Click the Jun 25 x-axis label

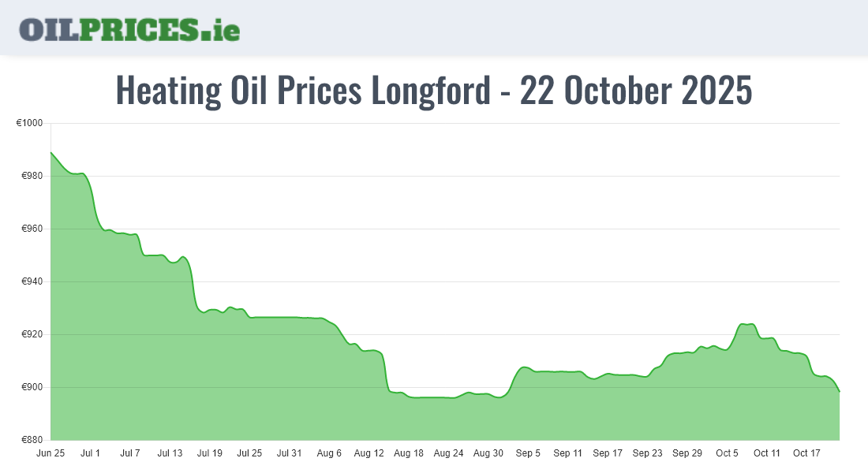(51, 453)
